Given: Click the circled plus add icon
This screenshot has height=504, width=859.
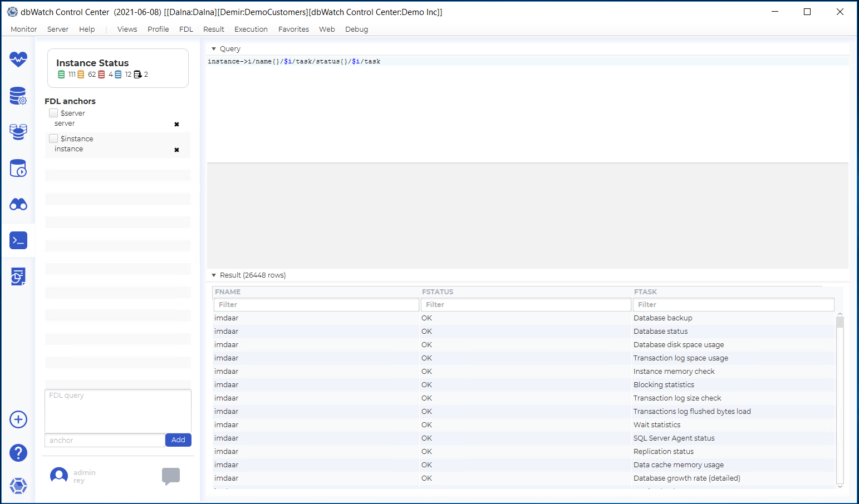Looking at the screenshot, I should (x=18, y=419).
